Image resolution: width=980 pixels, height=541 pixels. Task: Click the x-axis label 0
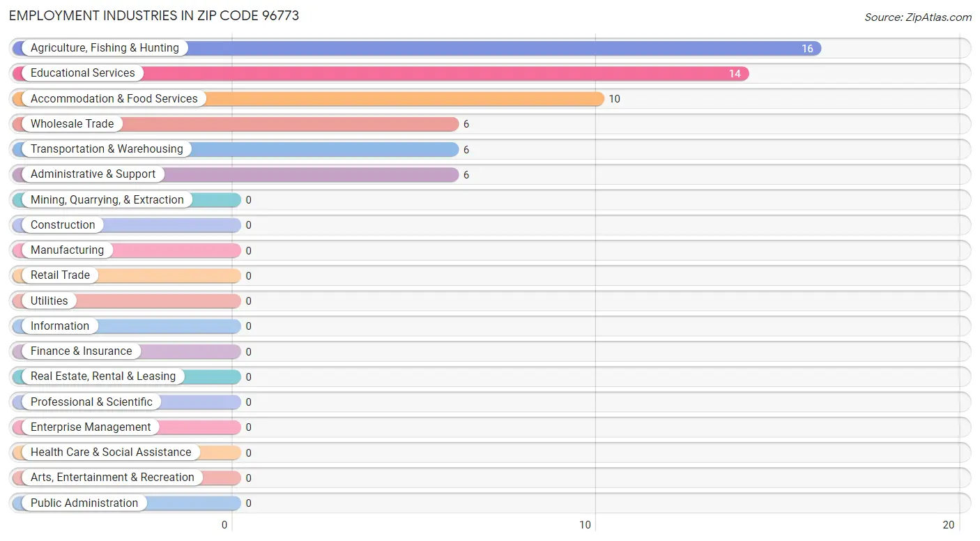pyautogui.click(x=224, y=525)
